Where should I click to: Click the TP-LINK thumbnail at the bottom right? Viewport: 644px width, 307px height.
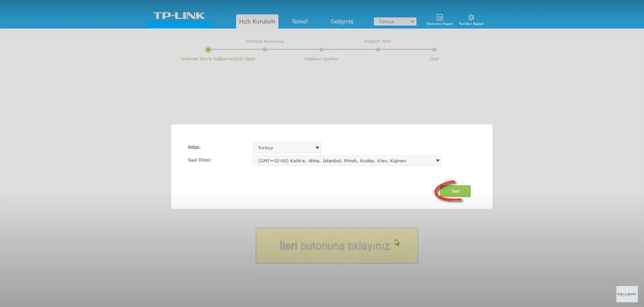click(627, 294)
